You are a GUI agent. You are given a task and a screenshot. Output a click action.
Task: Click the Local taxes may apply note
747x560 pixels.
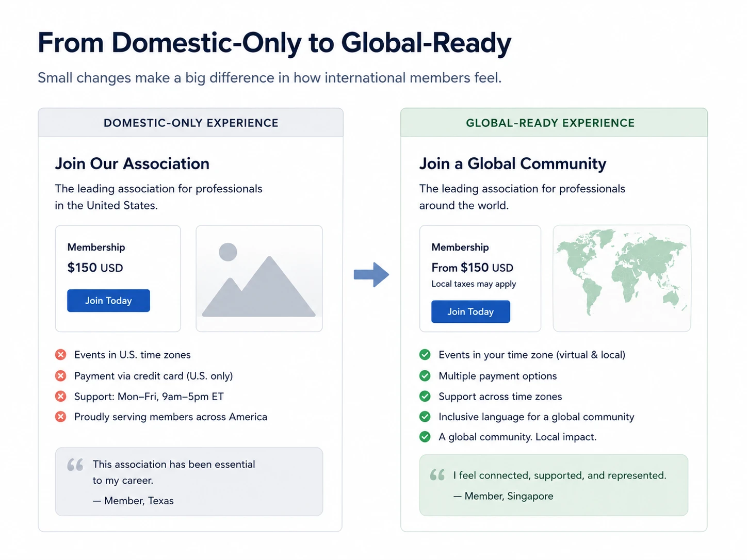click(x=474, y=284)
